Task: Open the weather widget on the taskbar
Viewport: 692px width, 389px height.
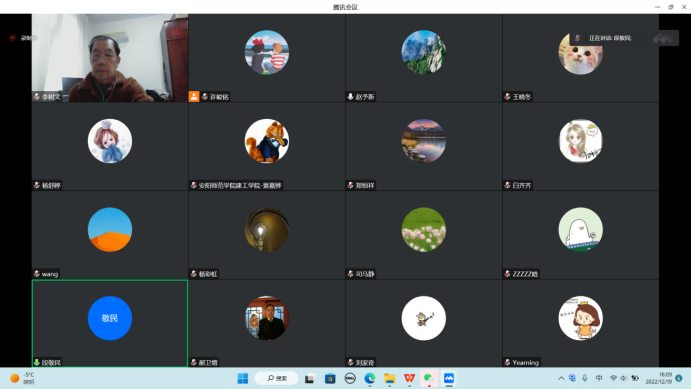Action: pos(22,378)
